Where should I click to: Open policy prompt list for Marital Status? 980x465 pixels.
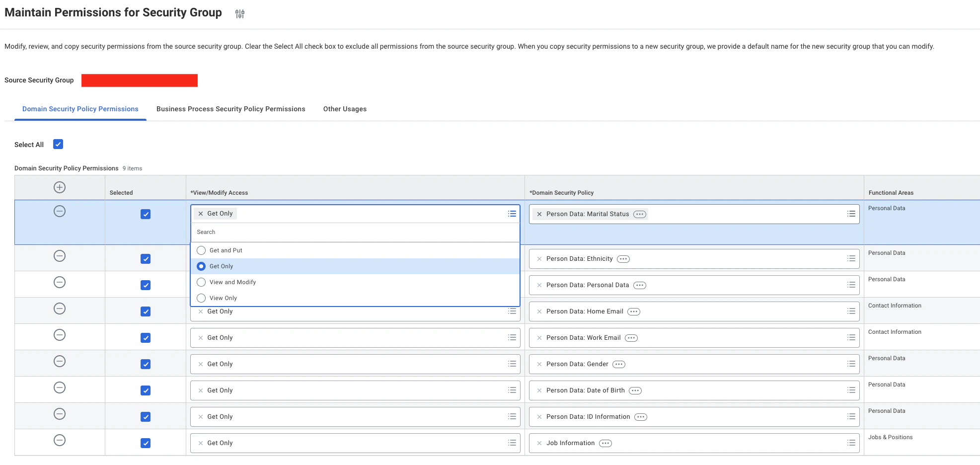pos(851,214)
